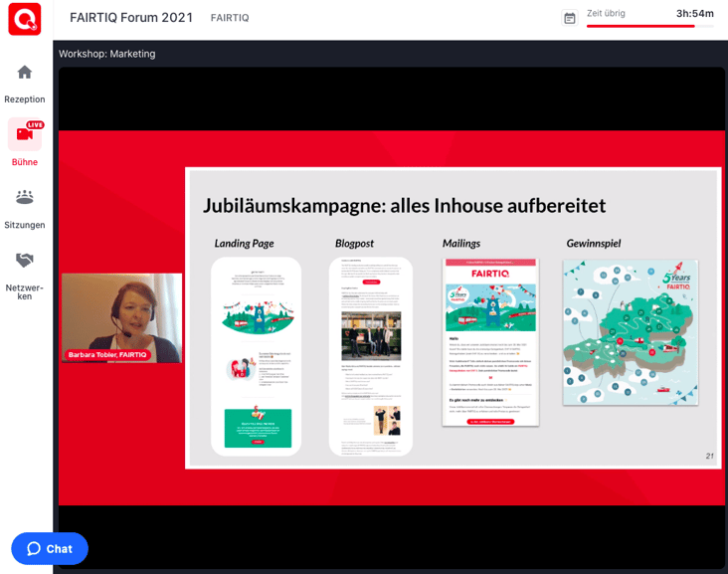Viewport: 728px width, 574px height.
Task: Open the Sitzungen people icon
Action: click(25, 197)
